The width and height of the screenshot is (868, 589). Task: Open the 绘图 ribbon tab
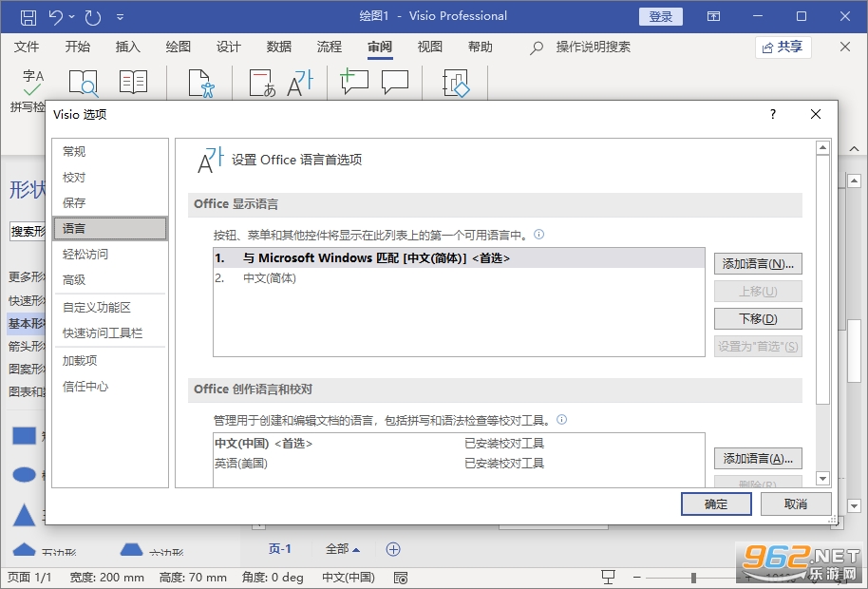[179, 47]
